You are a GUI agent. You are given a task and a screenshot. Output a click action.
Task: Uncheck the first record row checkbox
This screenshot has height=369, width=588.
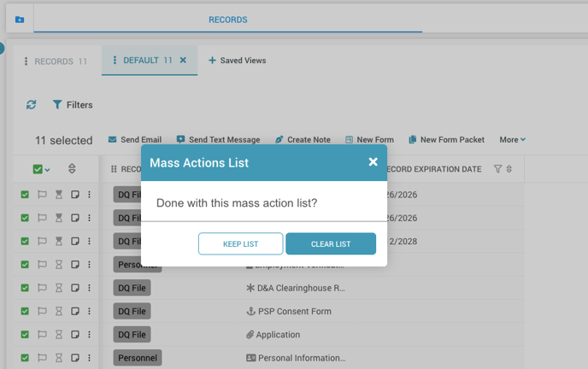25,195
